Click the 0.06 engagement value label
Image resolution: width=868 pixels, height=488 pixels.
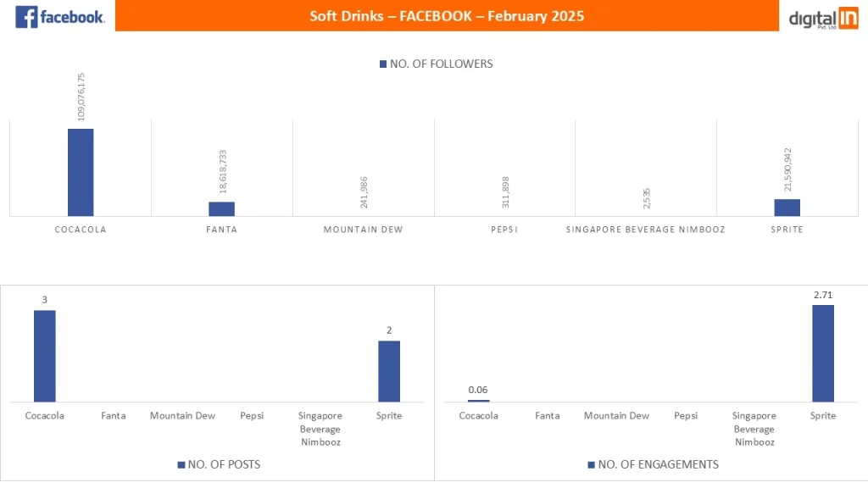(x=479, y=390)
